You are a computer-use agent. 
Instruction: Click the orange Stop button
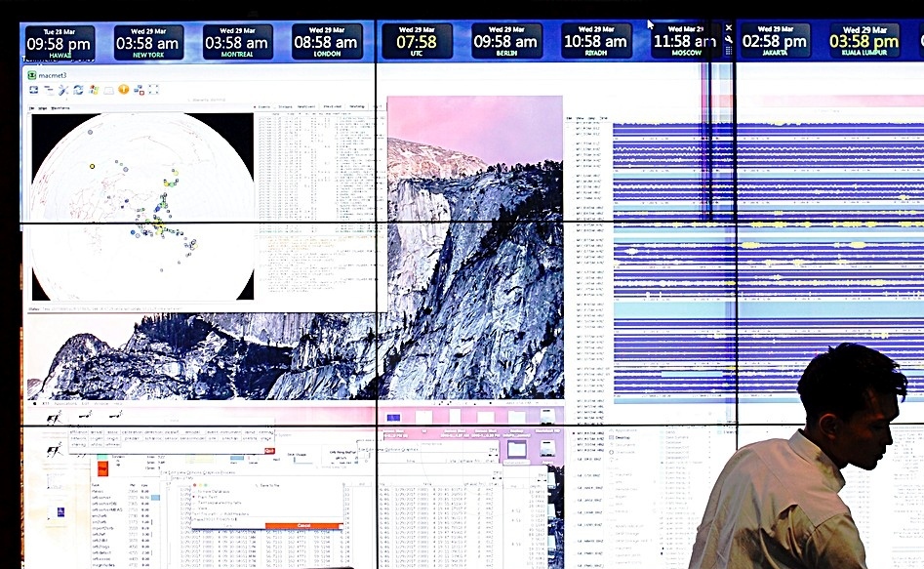[102, 468]
